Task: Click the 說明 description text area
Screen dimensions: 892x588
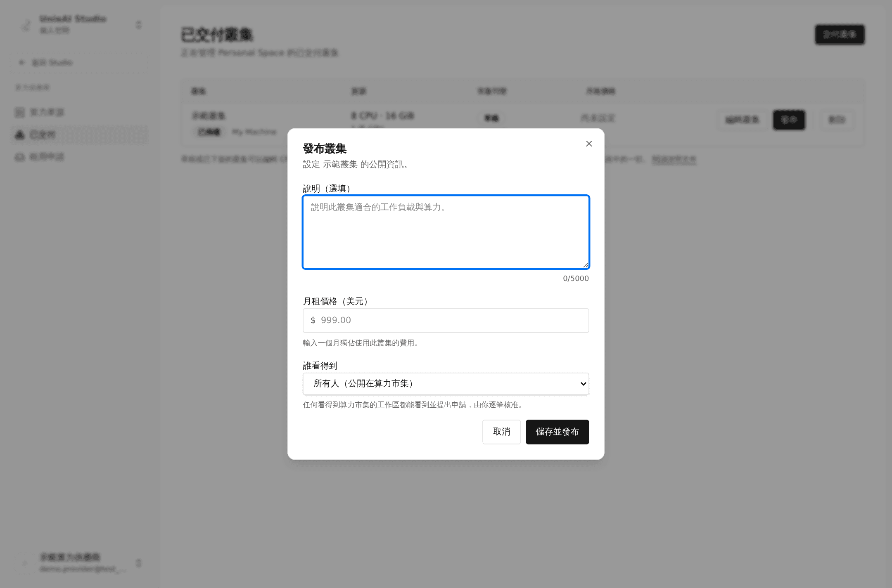Action: click(446, 232)
